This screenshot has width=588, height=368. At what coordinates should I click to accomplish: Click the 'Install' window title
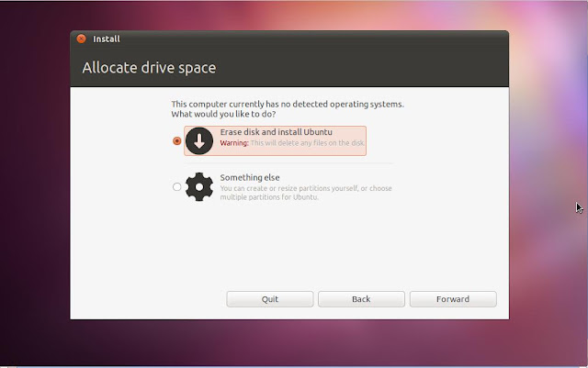107,39
